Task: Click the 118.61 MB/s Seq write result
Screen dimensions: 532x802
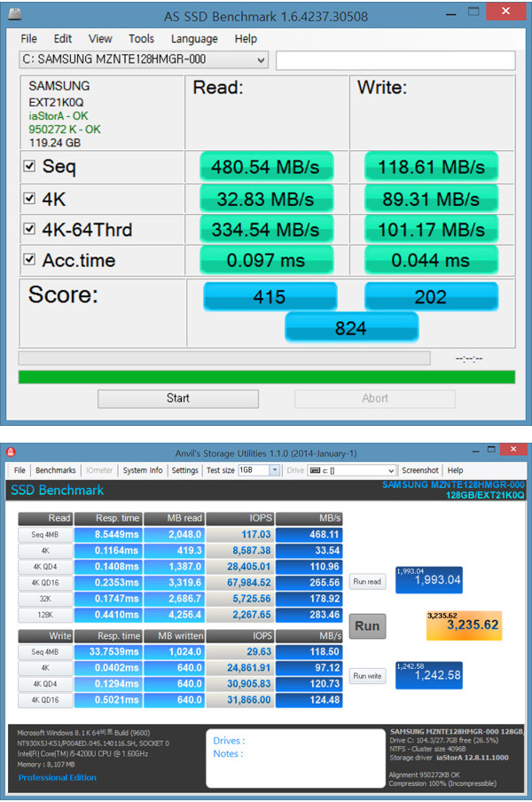Action: tap(431, 167)
